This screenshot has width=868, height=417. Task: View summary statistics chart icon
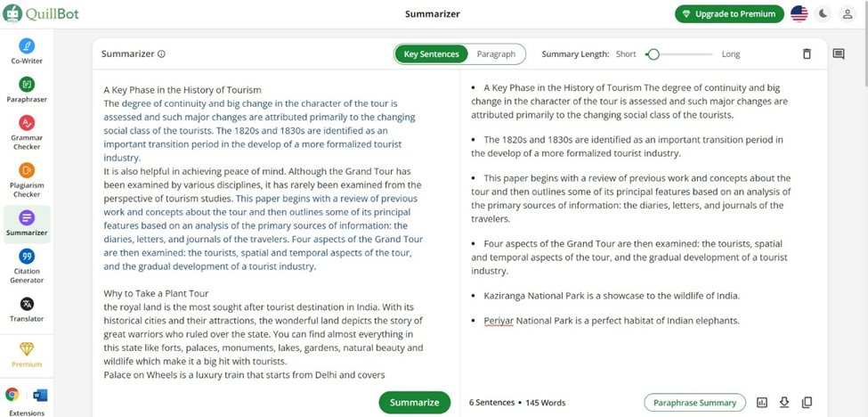click(762, 403)
